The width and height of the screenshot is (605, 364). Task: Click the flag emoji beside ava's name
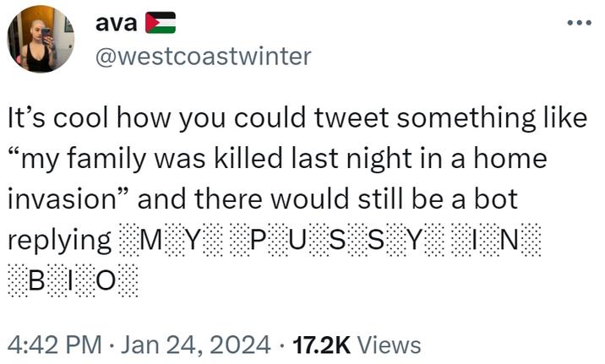[161, 23]
